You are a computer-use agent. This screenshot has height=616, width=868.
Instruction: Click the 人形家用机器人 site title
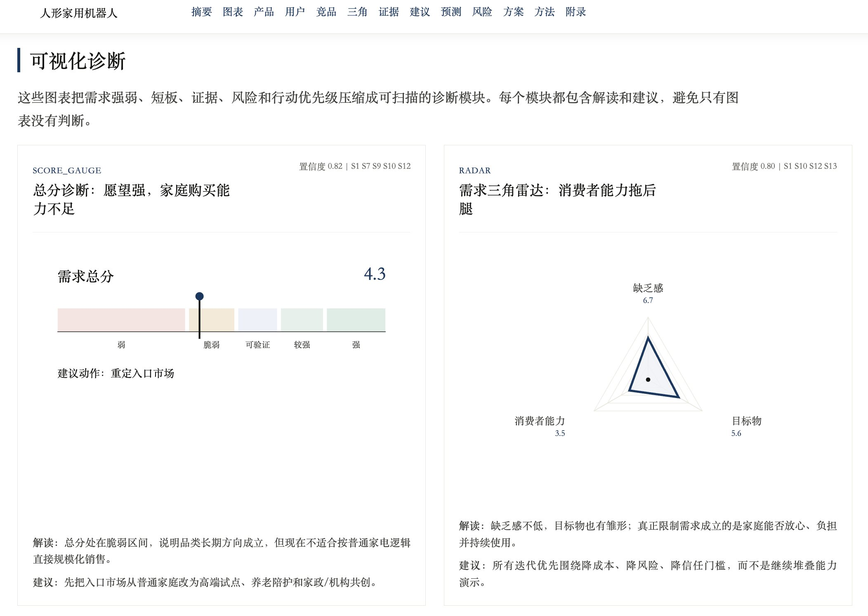coord(79,13)
